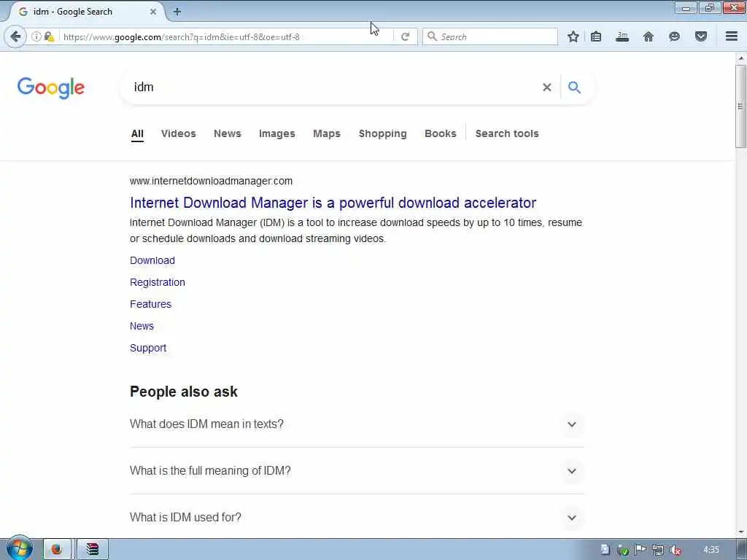Click the document tray icon
Screen dimensions: 747x560
605,550
